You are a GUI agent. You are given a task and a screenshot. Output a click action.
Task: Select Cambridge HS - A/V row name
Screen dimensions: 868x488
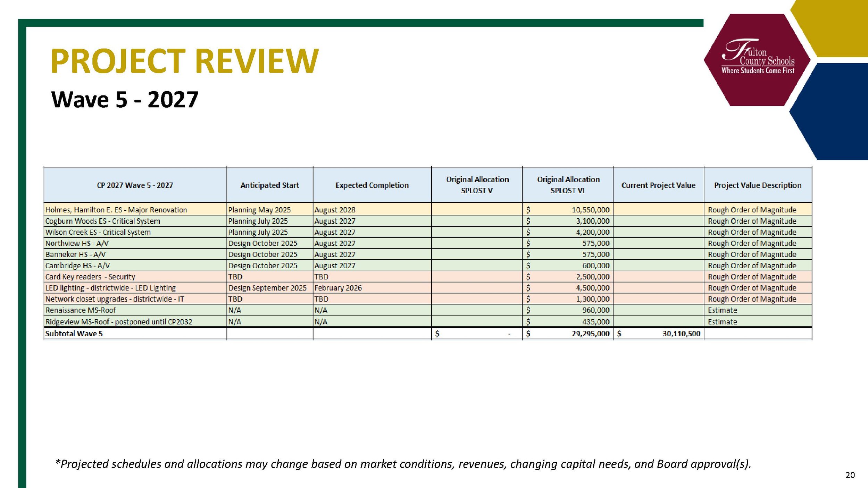(78, 266)
